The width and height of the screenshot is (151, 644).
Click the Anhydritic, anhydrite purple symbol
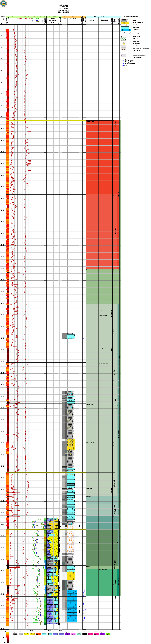[124, 55]
